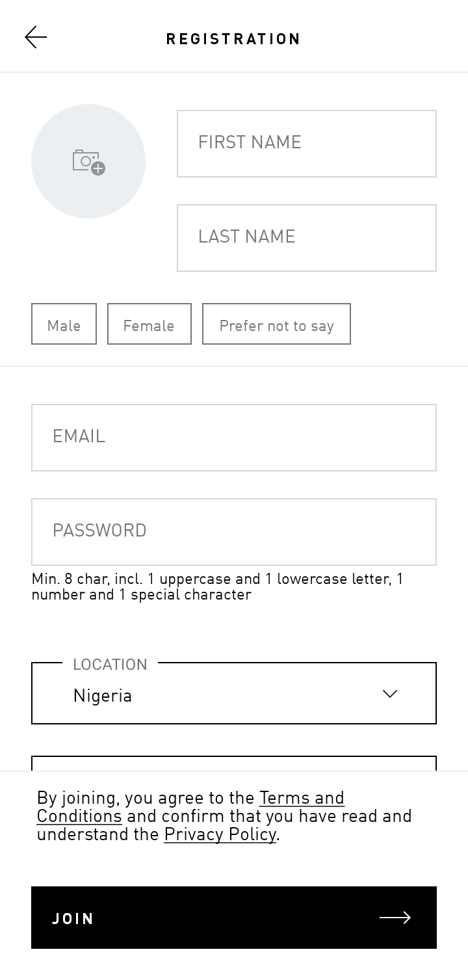Tap the back arrow icon
The height and width of the screenshot is (980, 468).
pyautogui.click(x=36, y=38)
